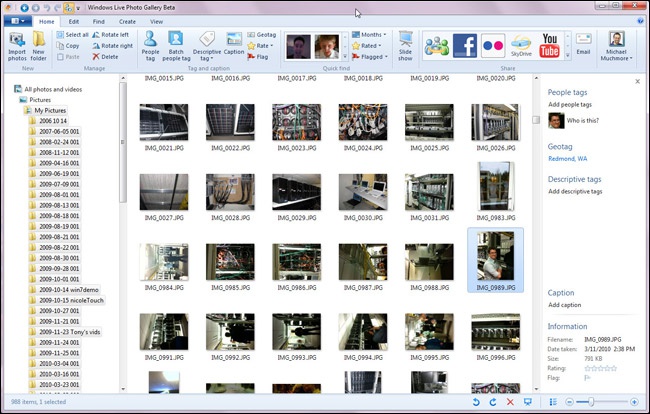Toggle details view in status bar
Viewport: 650px width, 414px height.
click(553, 402)
